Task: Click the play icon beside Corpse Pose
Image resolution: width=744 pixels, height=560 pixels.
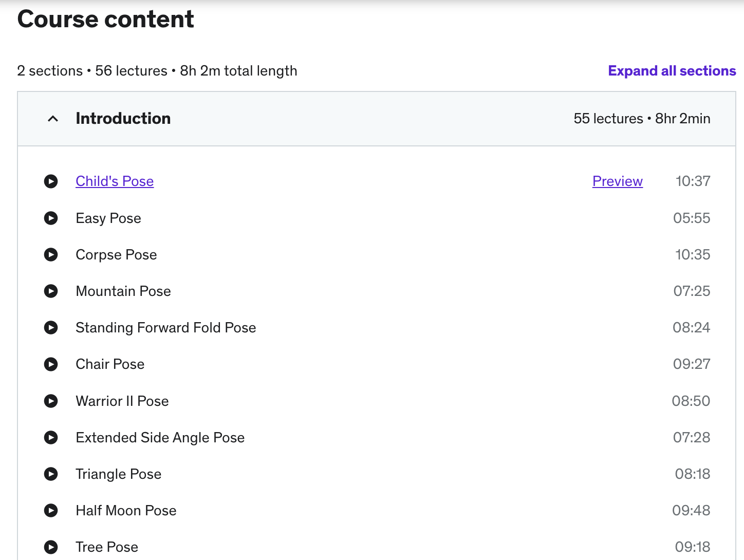Action: (x=51, y=255)
